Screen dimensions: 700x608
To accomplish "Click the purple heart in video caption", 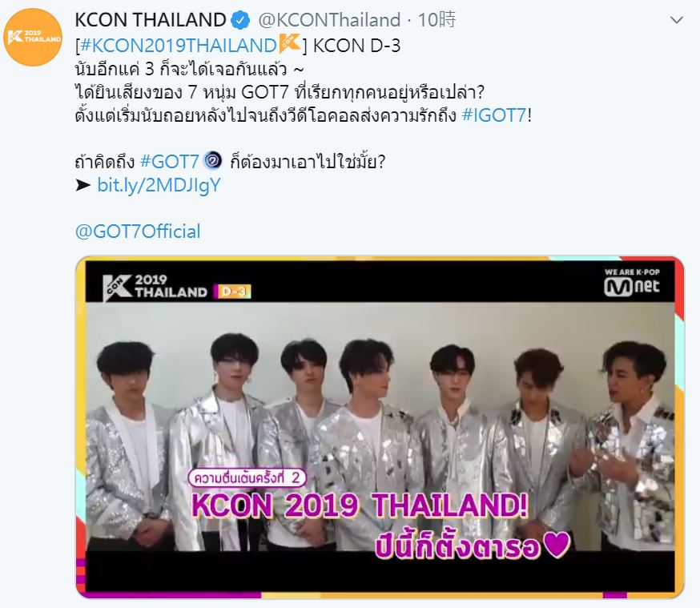I will click(x=557, y=545).
